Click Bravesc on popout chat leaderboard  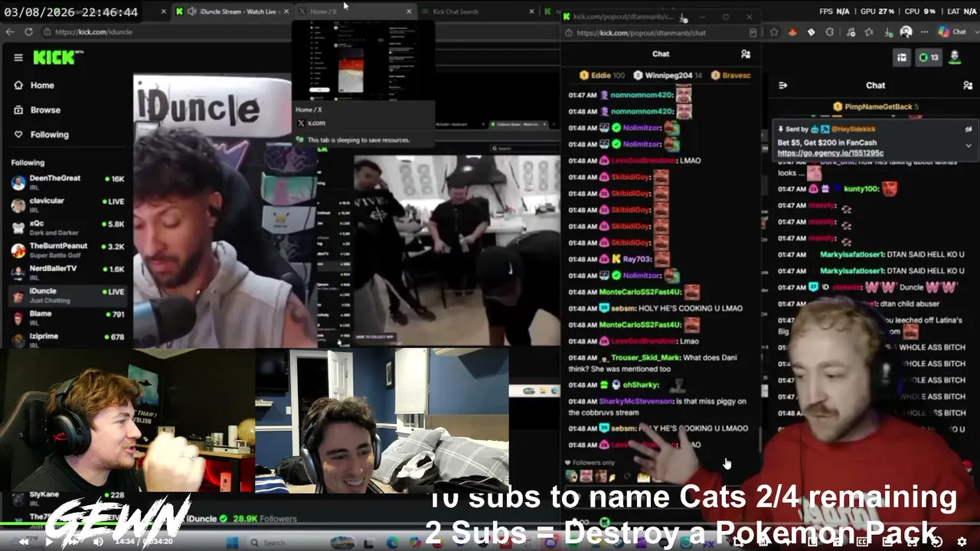[731, 76]
